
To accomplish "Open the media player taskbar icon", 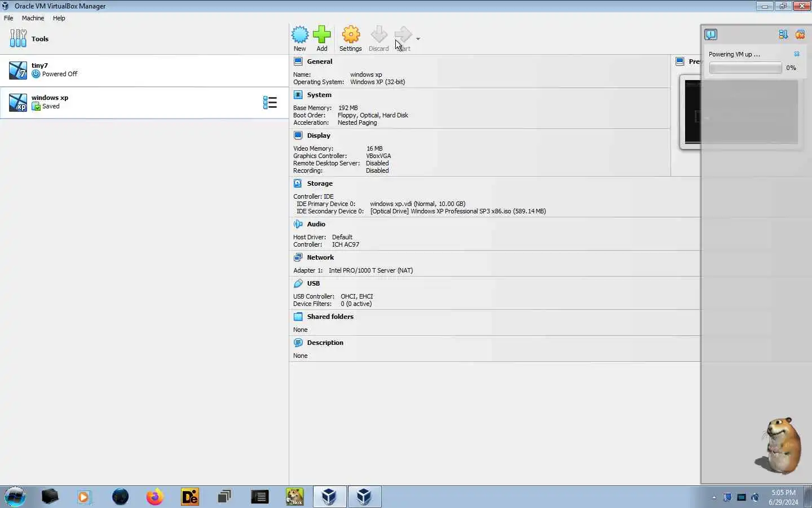I will [84, 497].
